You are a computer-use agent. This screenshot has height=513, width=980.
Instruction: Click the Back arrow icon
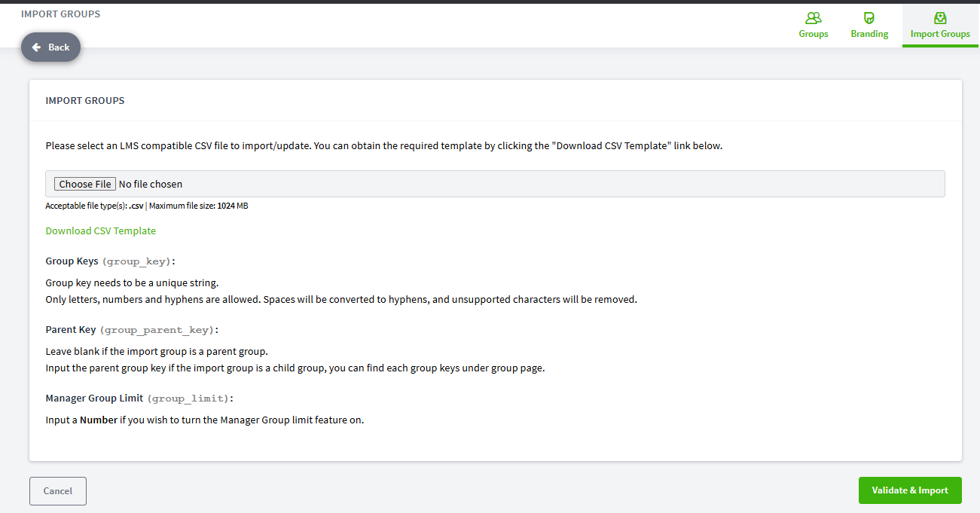[x=36, y=47]
